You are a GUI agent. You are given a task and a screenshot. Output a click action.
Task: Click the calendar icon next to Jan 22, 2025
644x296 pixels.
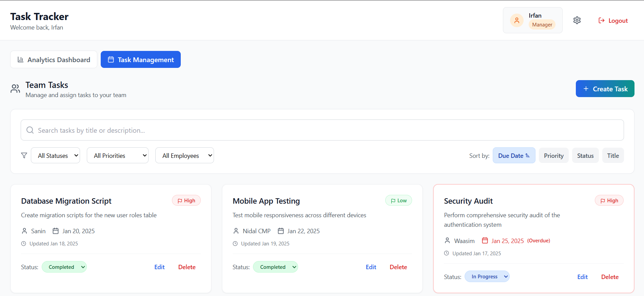point(281,231)
